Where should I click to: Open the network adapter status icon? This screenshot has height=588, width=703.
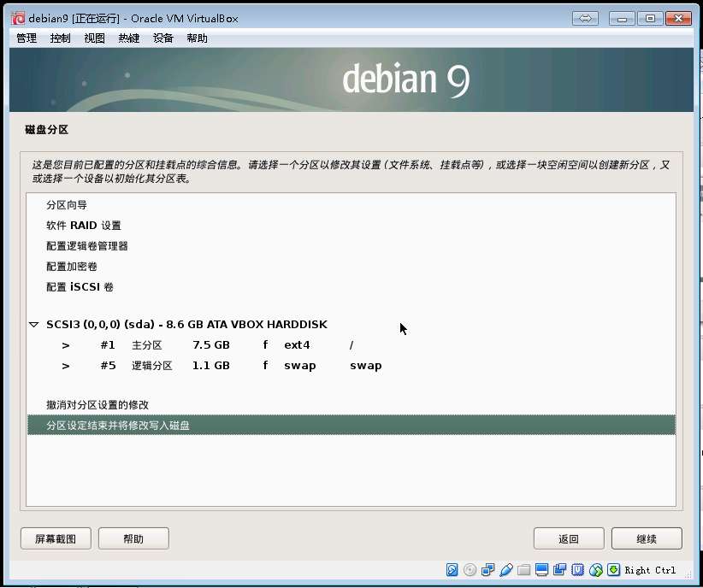pos(487,569)
